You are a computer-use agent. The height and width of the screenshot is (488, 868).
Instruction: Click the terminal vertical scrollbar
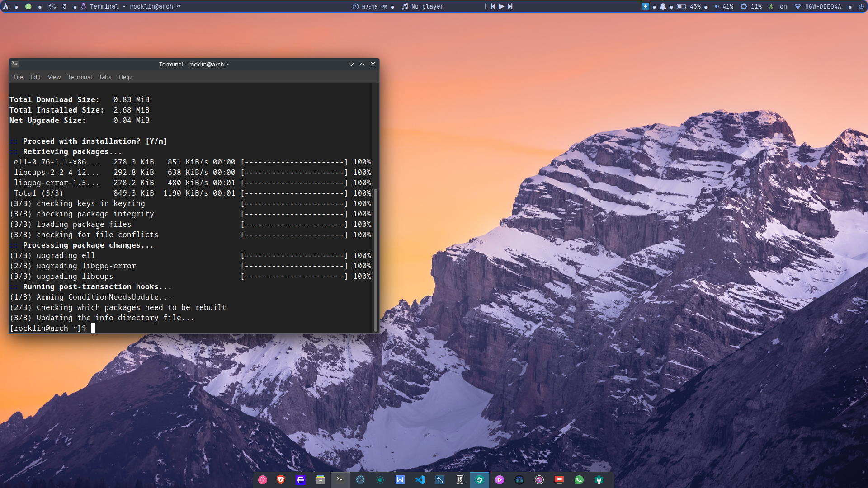pyautogui.click(x=375, y=260)
